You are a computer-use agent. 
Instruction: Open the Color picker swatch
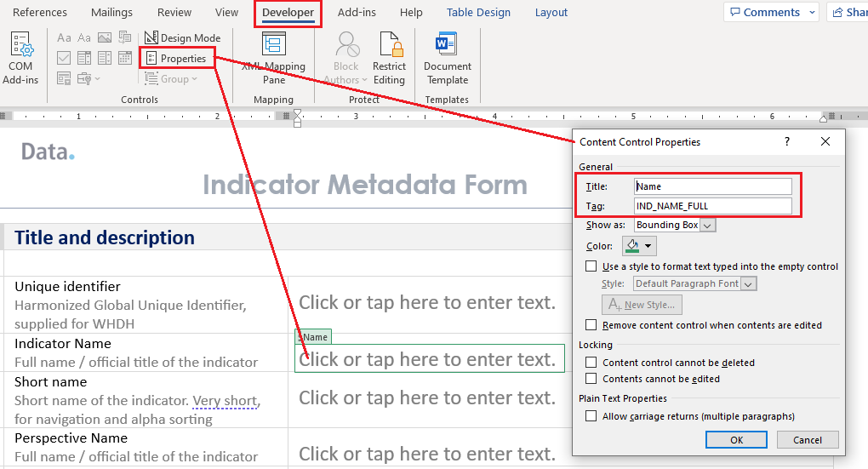[633, 246]
